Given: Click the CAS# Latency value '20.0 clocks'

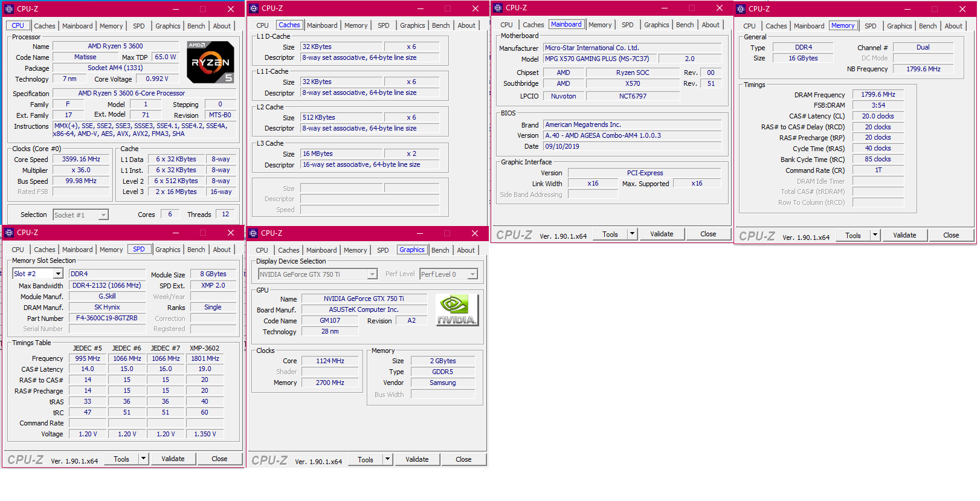Looking at the screenshot, I should click(878, 116).
